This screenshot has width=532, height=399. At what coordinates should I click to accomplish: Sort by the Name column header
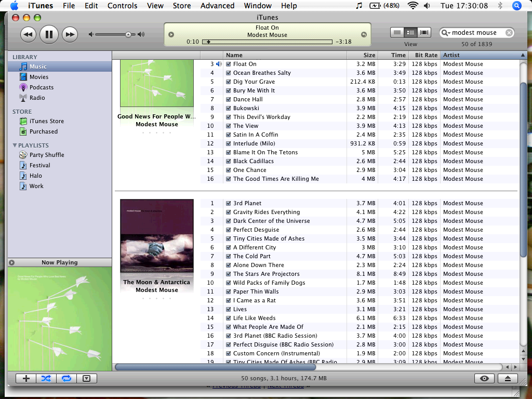pos(285,55)
